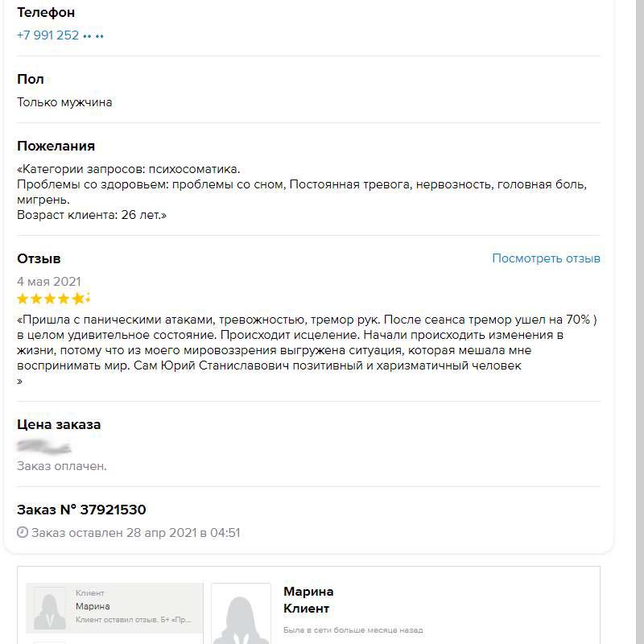The image size is (644, 644).
Task: Click the five-star review rating
Action: click(x=53, y=299)
